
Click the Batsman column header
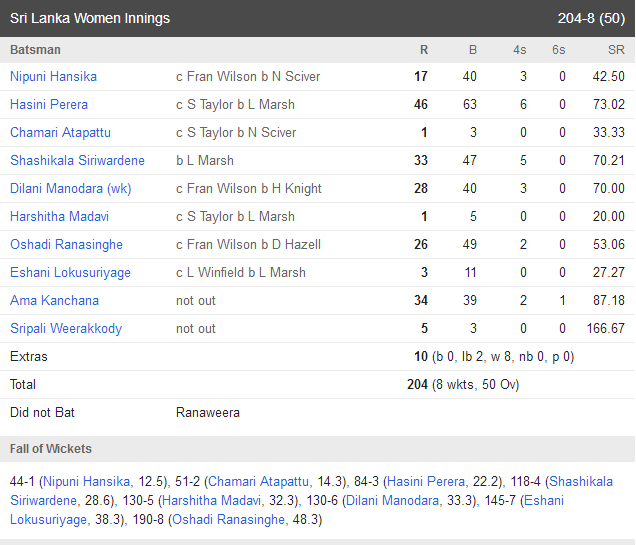pos(35,50)
